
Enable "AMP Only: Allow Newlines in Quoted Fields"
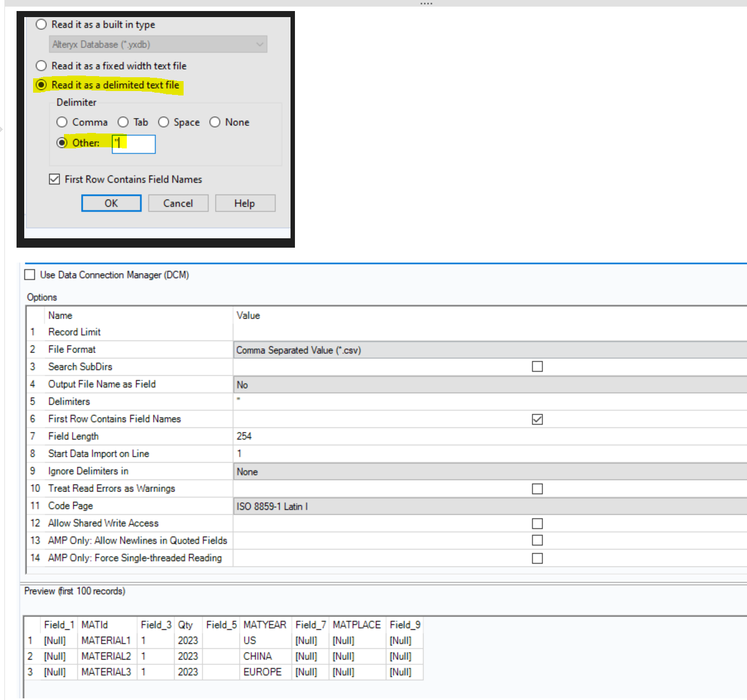coord(536,540)
